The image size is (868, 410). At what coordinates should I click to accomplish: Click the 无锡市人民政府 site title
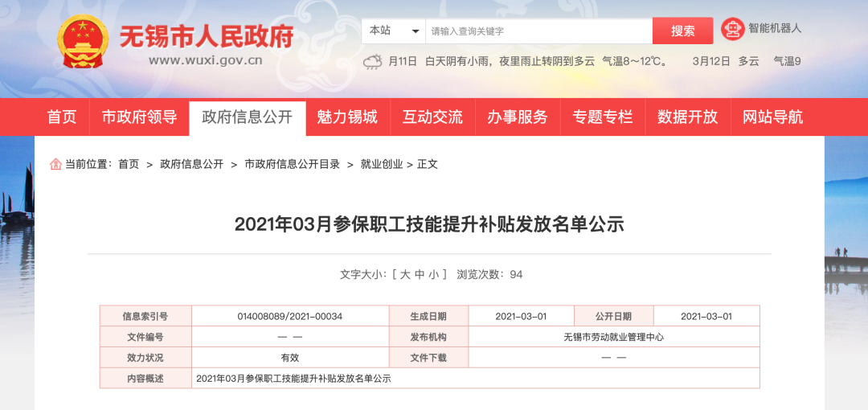[207, 37]
